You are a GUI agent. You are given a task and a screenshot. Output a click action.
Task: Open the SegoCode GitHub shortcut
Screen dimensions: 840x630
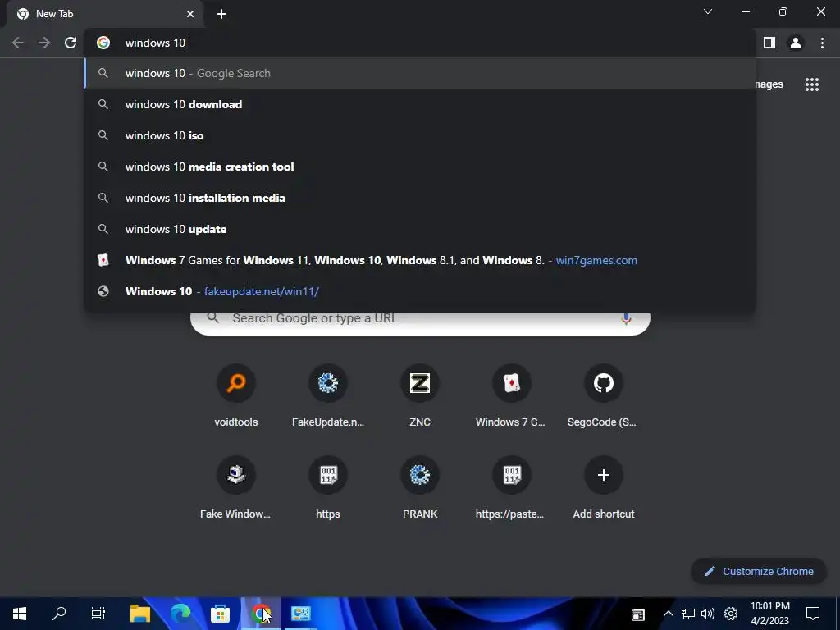[603, 396]
